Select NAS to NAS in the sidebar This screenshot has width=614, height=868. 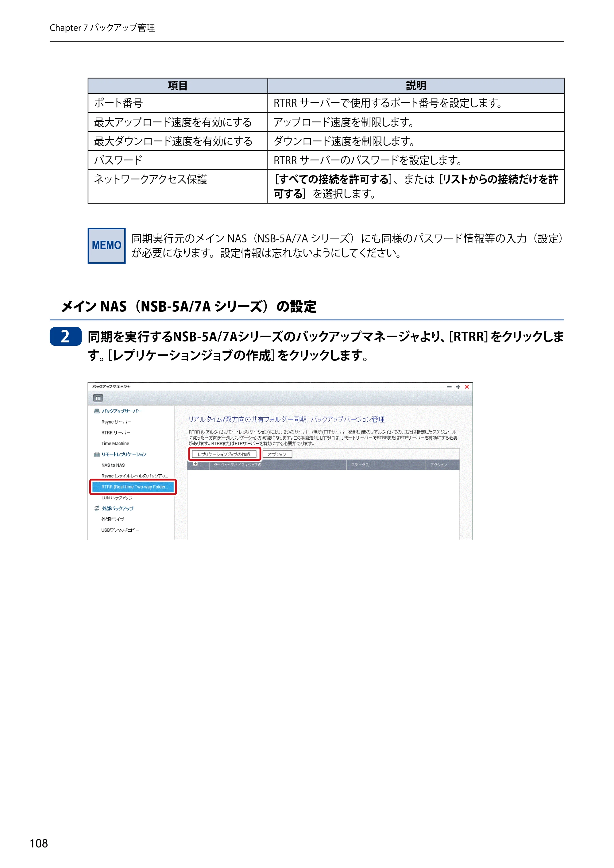(113, 465)
